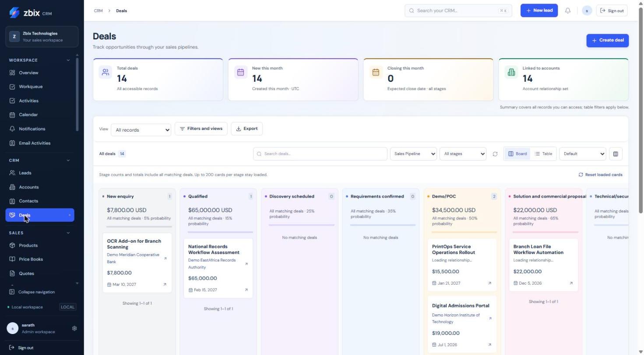Open the Default sort dropdown

[x=583, y=154]
